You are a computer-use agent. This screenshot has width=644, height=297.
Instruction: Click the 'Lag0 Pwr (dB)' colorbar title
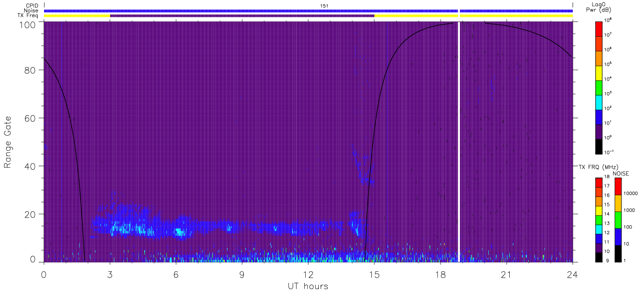[598, 7]
